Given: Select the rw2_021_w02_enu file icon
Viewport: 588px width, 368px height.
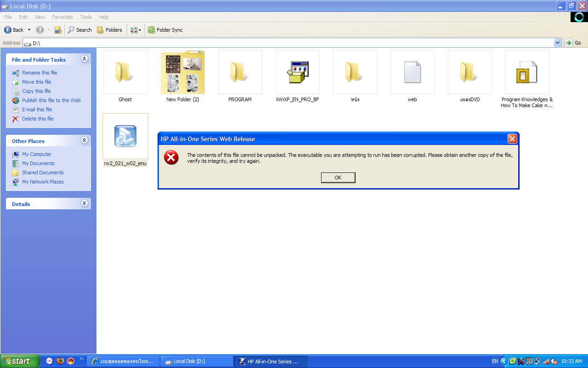Looking at the screenshot, I should coord(125,136).
